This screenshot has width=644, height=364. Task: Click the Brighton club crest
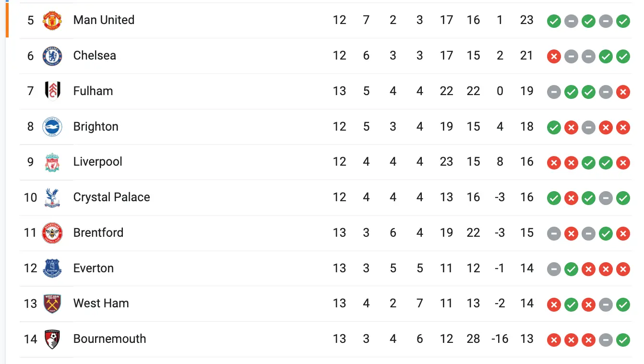52,127
